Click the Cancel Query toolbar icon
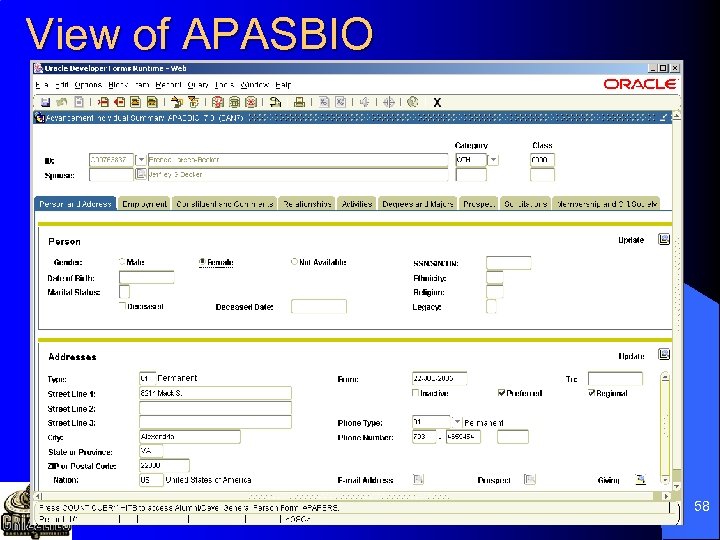Screen dimensions: 720x540 251,102
